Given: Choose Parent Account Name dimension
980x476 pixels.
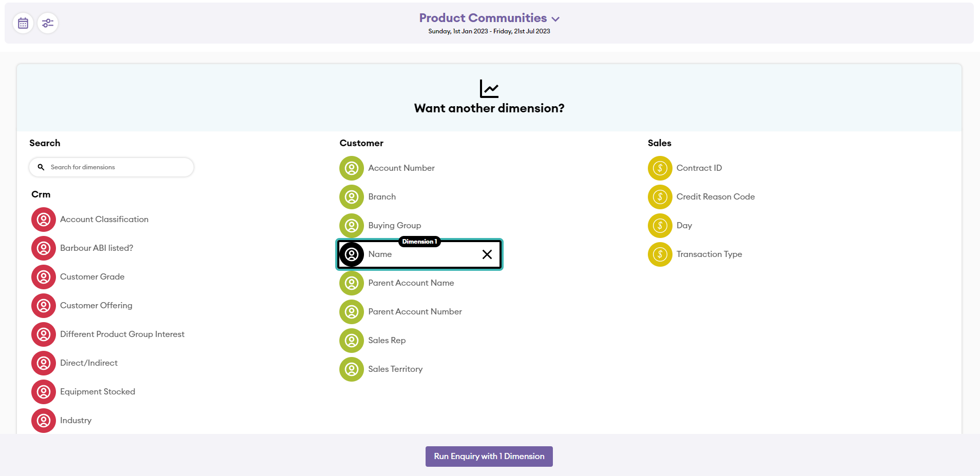Looking at the screenshot, I should coord(411,283).
